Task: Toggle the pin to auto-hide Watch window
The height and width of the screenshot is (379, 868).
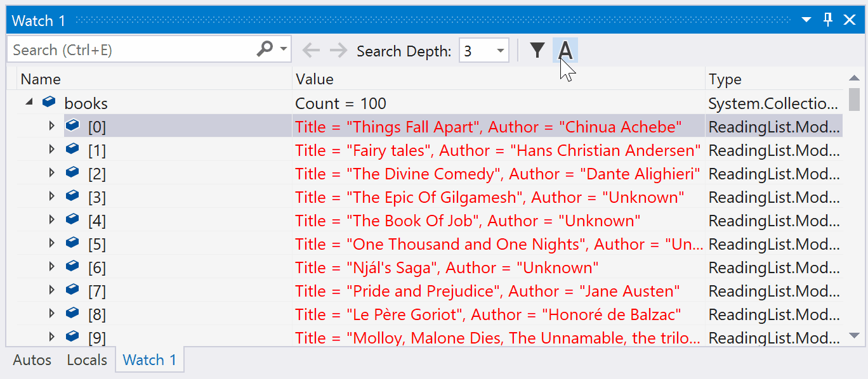Action: click(827, 20)
